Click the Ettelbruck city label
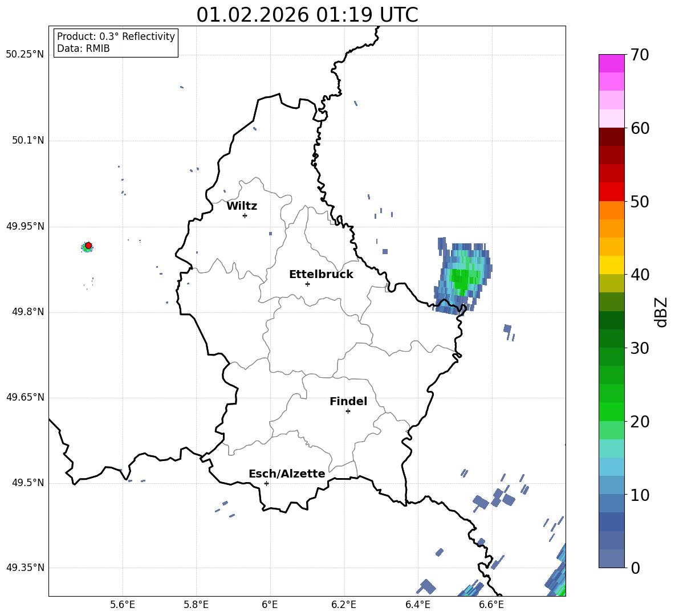This screenshot has width=675, height=616. 321,275
